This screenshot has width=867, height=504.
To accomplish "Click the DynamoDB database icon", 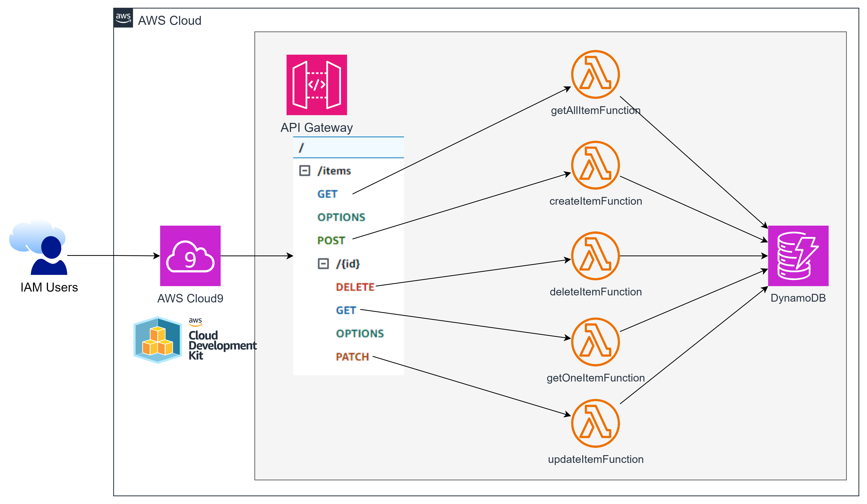I will pos(798,256).
